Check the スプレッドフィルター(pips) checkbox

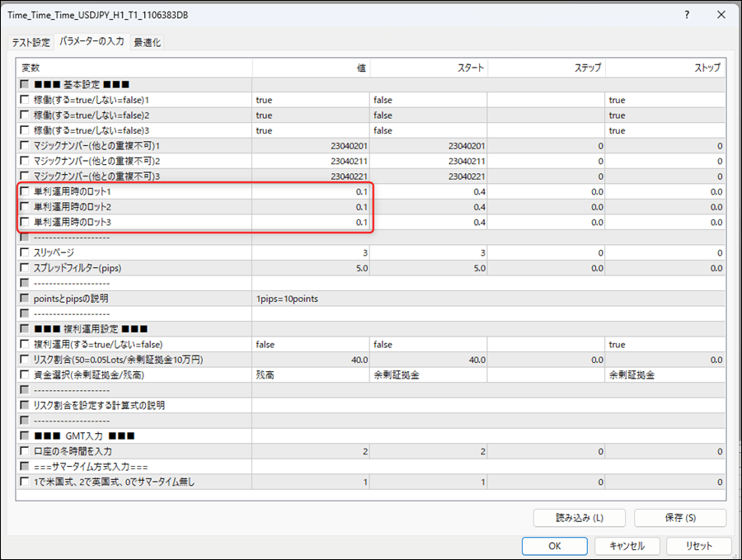26,268
